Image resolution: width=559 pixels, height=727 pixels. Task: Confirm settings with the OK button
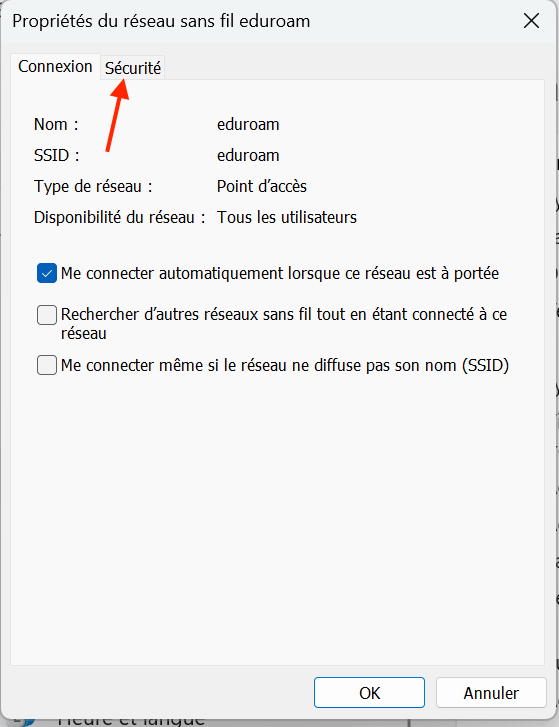tap(369, 693)
